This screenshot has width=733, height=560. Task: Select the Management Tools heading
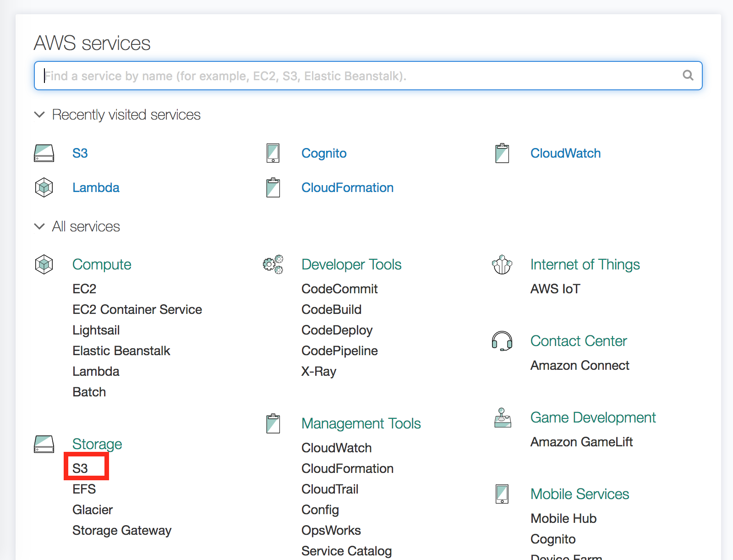click(361, 423)
